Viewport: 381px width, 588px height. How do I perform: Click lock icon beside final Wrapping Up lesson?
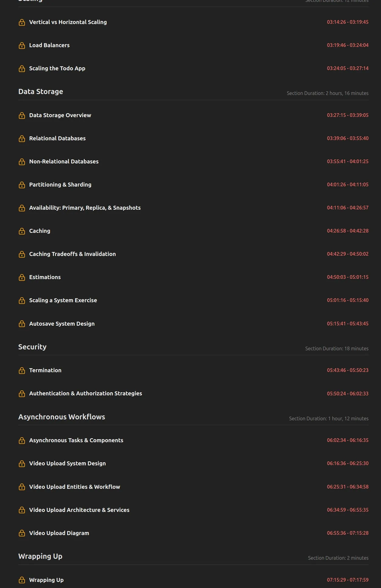(22, 580)
